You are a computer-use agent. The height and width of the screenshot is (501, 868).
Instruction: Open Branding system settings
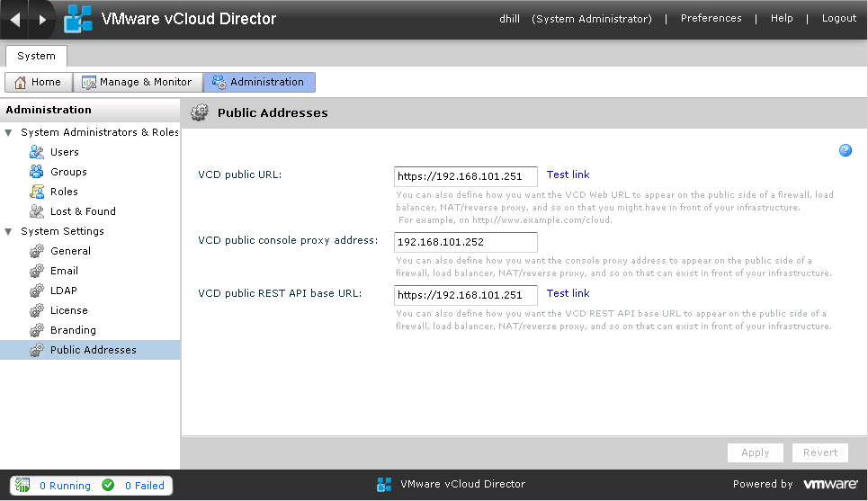(x=73, y=330)
